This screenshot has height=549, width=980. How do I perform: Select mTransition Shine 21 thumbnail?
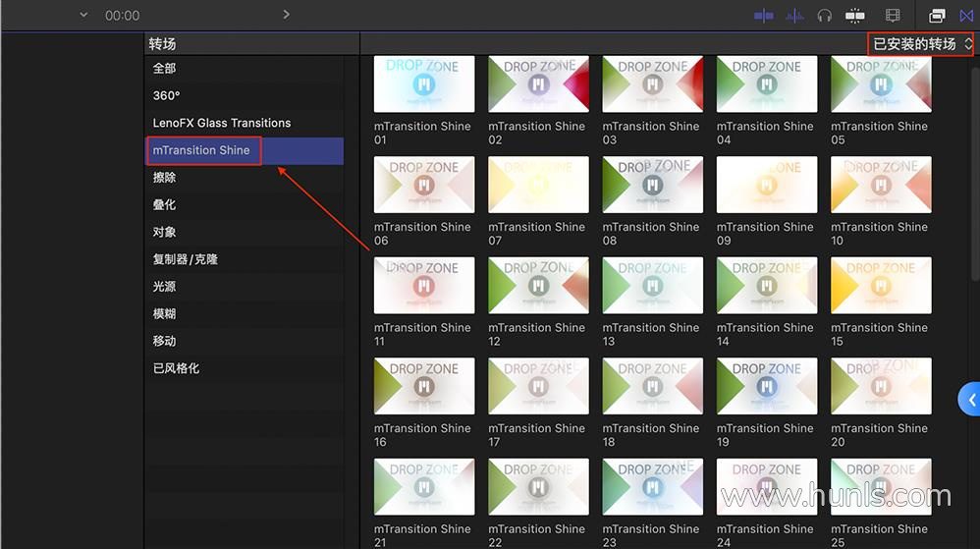(x=424, y=487)
